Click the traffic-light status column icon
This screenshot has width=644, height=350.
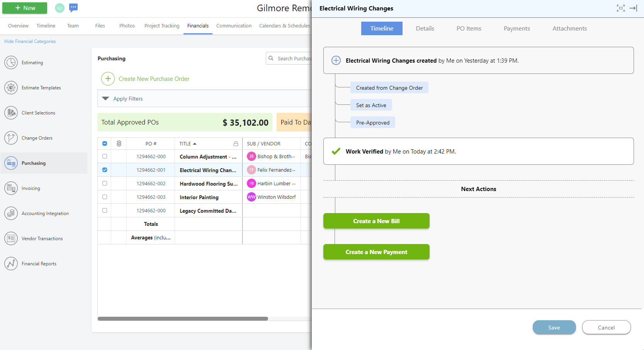coord(119,143)
